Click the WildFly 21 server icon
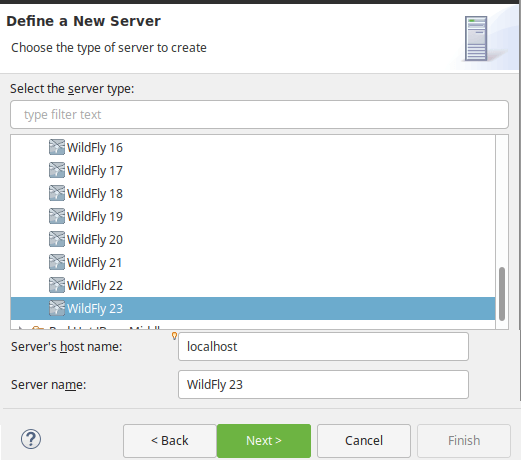Viewport: 521px width, 460px height. pyautogui.click(x=57, y=262)
